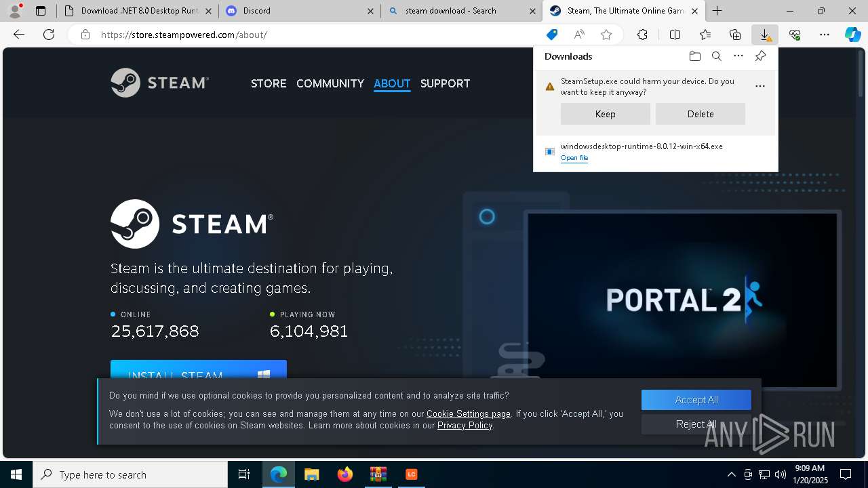Open volume control in system tray
868x488 pixels.
point(781,474)
